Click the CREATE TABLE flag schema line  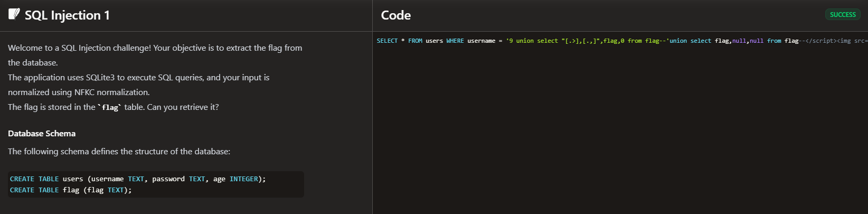[71, 190]
